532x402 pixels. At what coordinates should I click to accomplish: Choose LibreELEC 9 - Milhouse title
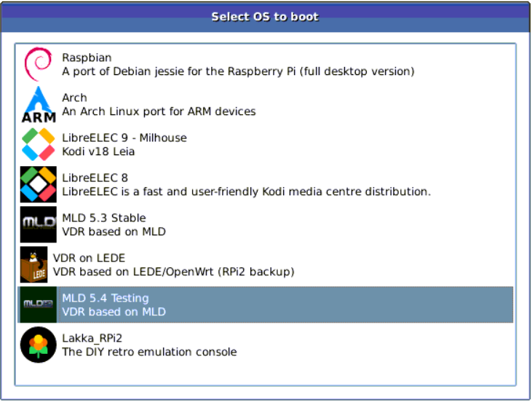pyautogui.click(x=124, y=138)
